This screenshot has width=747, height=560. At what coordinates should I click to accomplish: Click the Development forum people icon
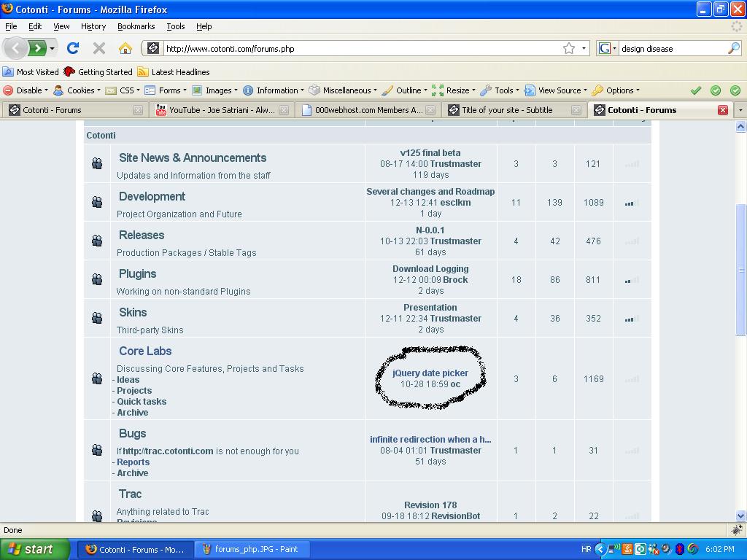(x=97, y=202)
